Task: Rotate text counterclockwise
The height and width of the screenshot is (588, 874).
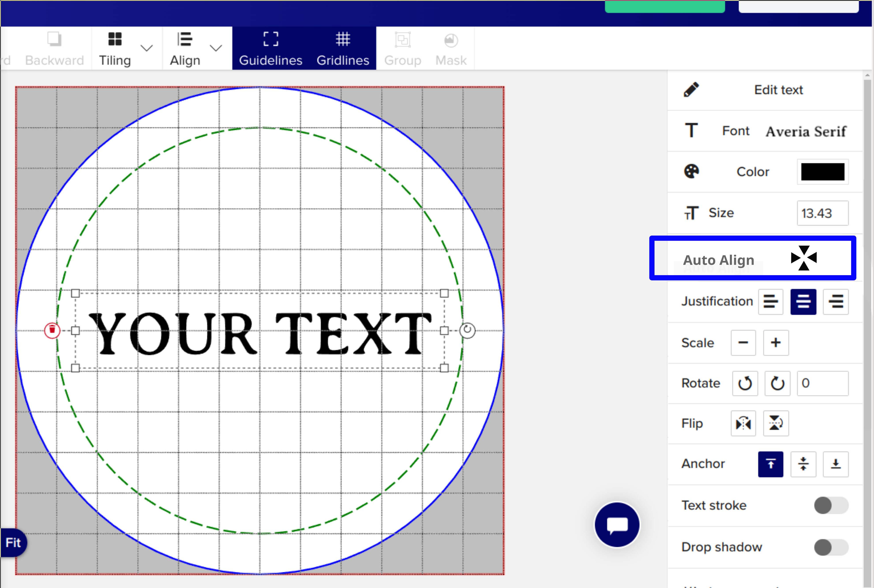Action: 745,383
